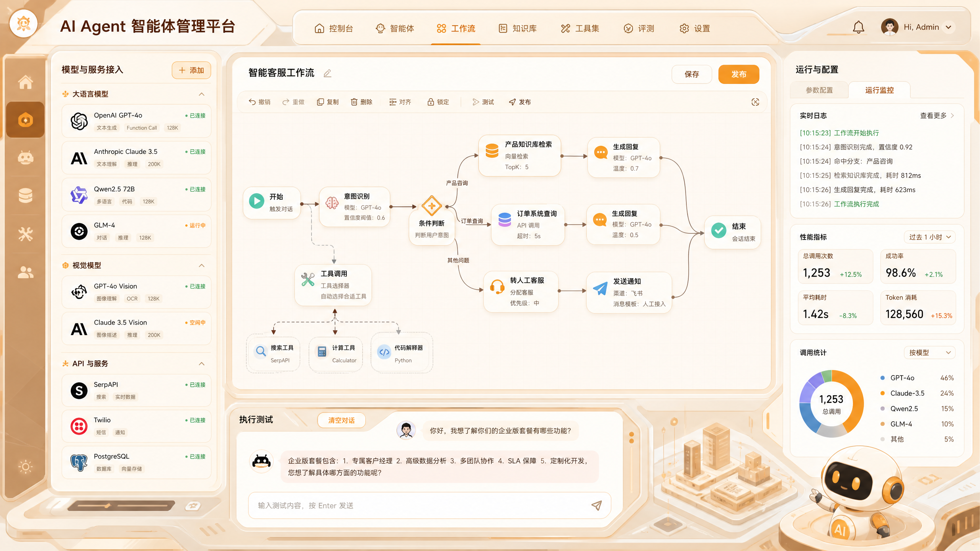Click the 复制 copy toolbar item

click(328, 102)
